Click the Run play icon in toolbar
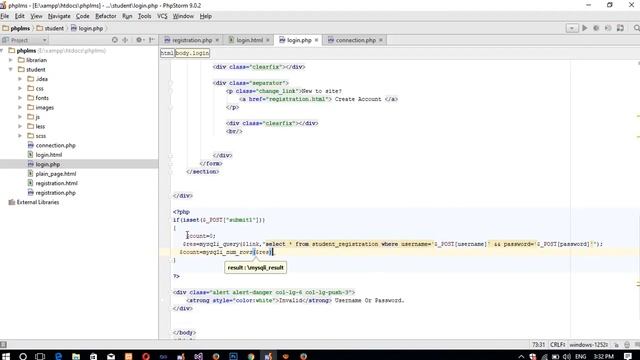Screen dimensions: 640x360 point(584,28)
